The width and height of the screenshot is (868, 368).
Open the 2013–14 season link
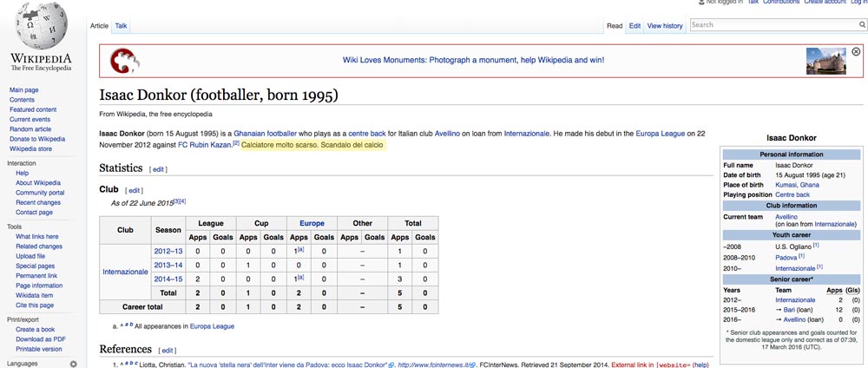click(x=168, y=265)
